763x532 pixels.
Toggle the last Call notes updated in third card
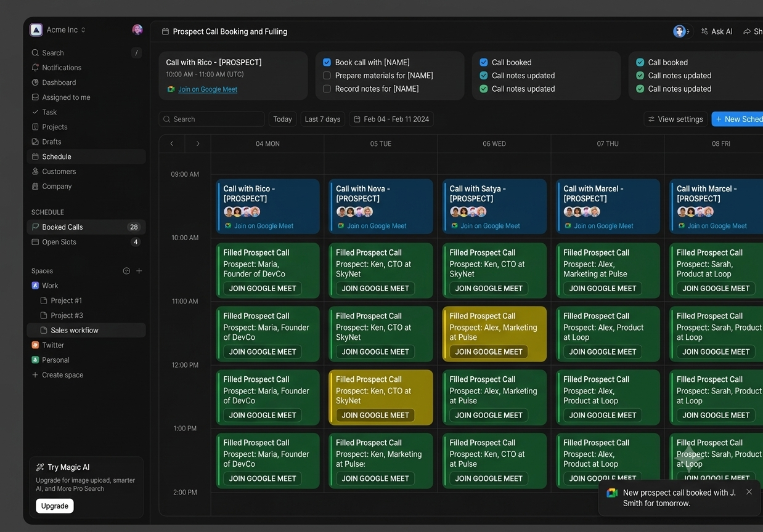(x=484, y=89)
